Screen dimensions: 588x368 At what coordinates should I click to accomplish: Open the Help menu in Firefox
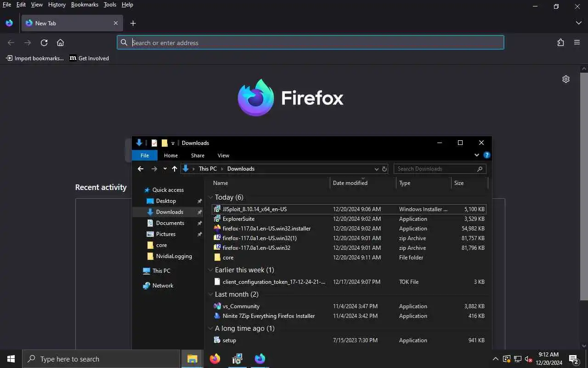pyautogui.click(x=127, y=5)
